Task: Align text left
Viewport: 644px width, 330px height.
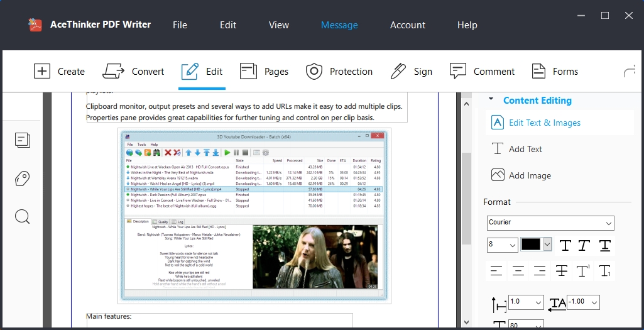Action: [496, 271]
